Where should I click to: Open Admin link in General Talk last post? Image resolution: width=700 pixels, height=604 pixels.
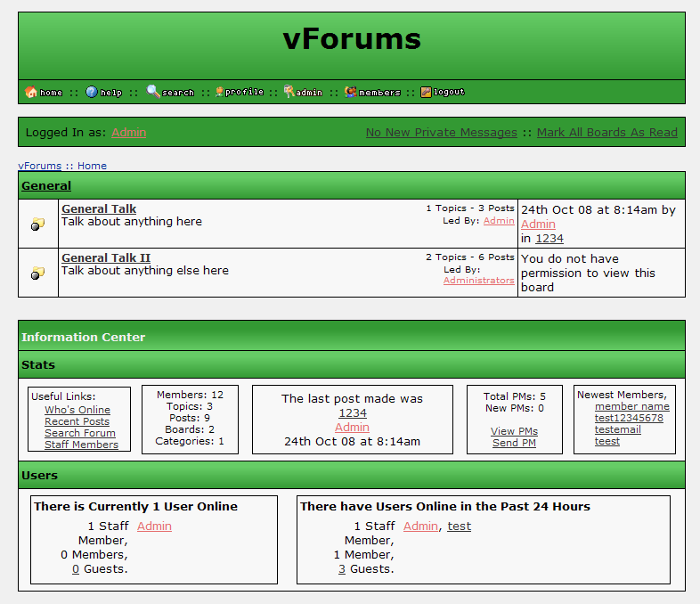[x=538, y=224]
